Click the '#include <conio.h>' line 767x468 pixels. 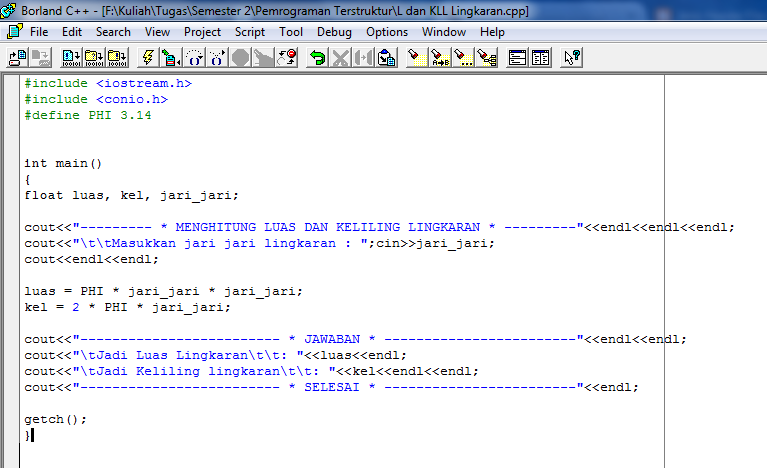tap(96, 100)
